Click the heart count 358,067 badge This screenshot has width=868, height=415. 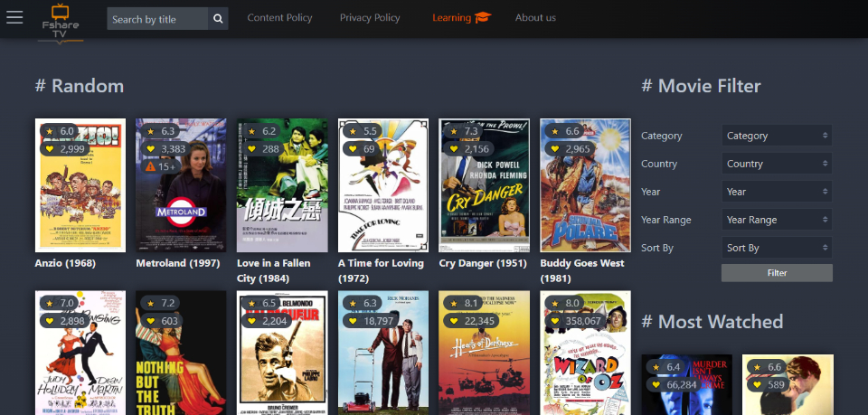[x=575, y=321]
